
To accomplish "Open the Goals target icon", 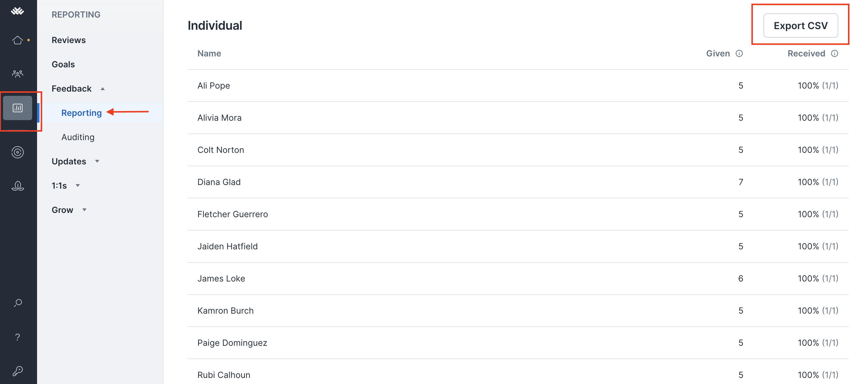I will 18,153.
